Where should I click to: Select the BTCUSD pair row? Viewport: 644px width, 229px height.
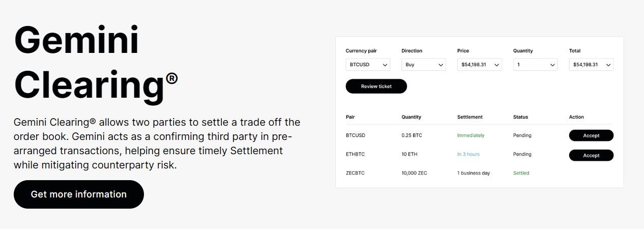click(355, 135)
